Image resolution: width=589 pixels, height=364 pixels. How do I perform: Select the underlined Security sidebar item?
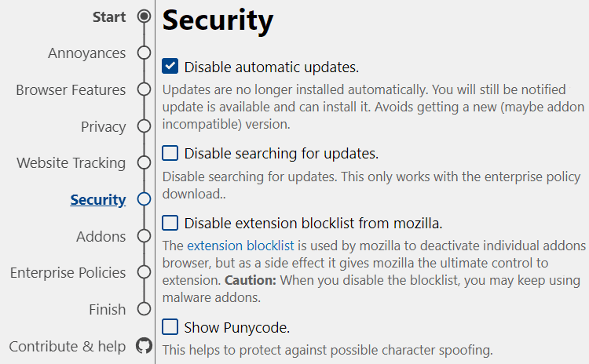pyautogui.click(x=98, y=200)
